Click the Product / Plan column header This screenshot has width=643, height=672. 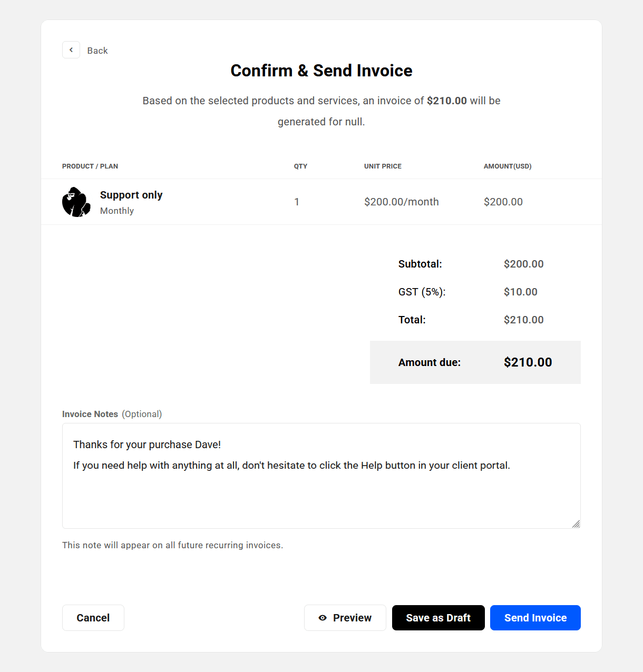pos(90,166)
